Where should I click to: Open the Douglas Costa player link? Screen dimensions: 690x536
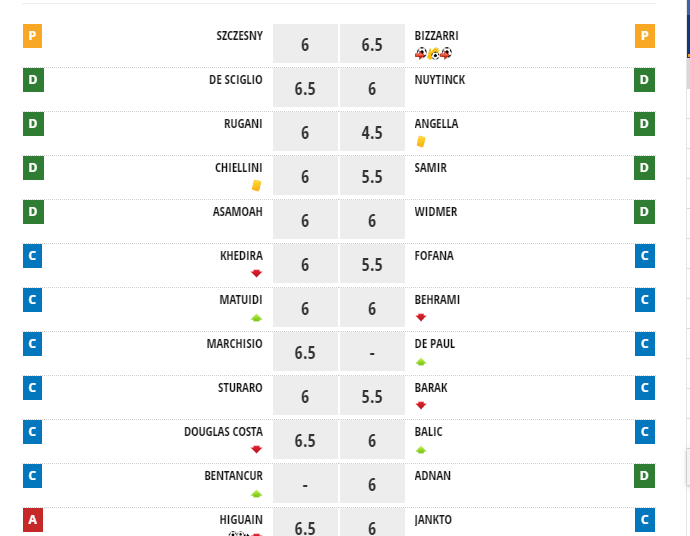tap(223, 432)
